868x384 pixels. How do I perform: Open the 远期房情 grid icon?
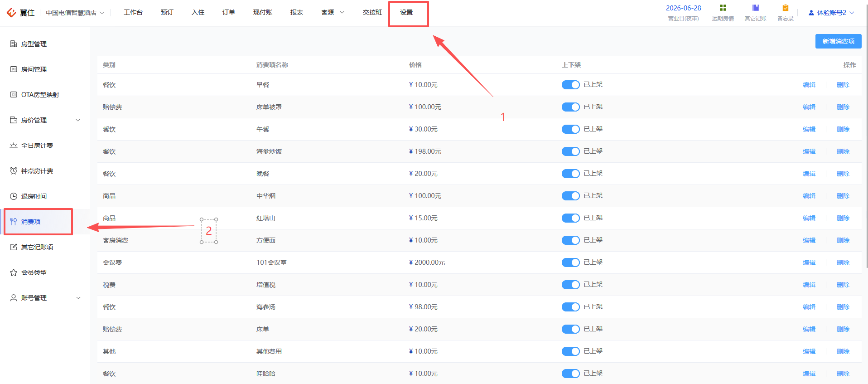[723, 8]
